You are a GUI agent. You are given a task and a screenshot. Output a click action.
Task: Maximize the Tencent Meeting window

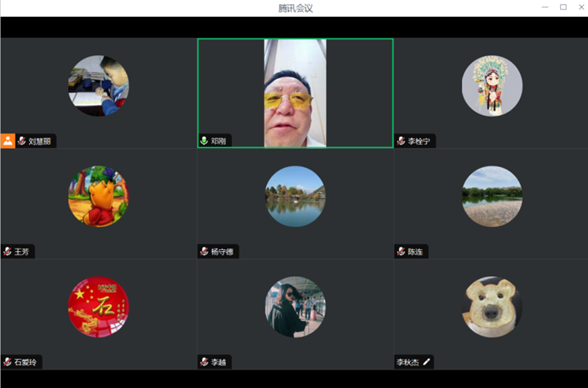tap(563, 8)
